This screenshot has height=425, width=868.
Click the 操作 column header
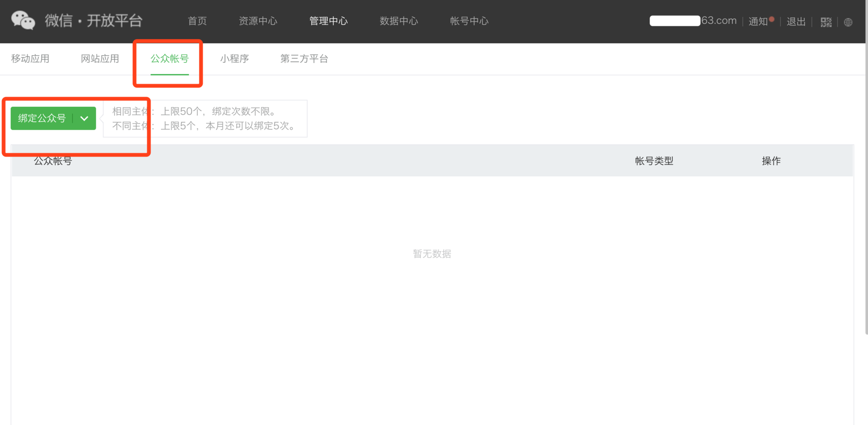[771, 161]
